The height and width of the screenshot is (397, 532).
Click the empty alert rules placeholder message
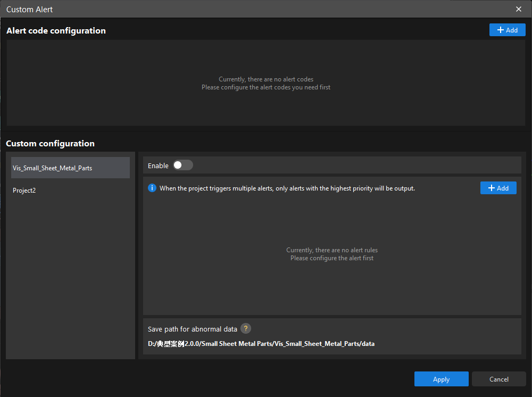pyautogui.click(x=332, y=254)
